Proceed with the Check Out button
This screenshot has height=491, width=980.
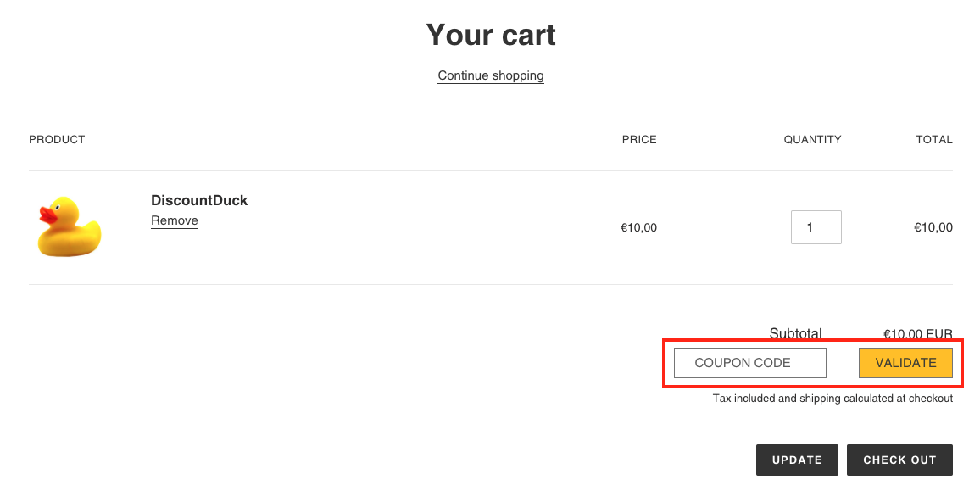[x=899, y=460]
